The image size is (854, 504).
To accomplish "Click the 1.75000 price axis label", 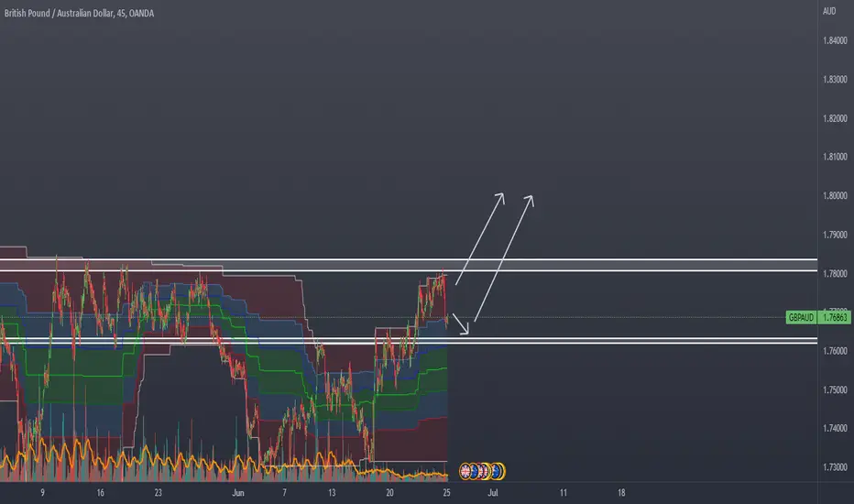I will 835,390.
